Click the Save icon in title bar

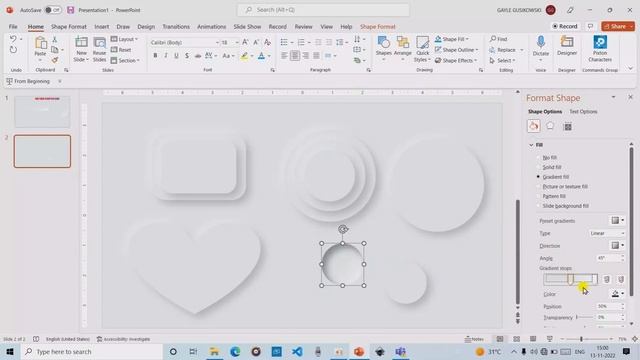tap(71, 10)
